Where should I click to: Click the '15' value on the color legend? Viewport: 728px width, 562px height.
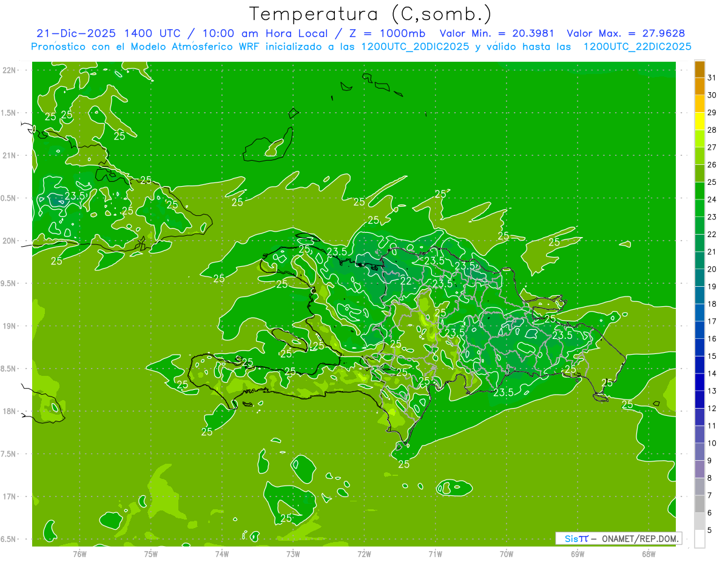(712, 356)
